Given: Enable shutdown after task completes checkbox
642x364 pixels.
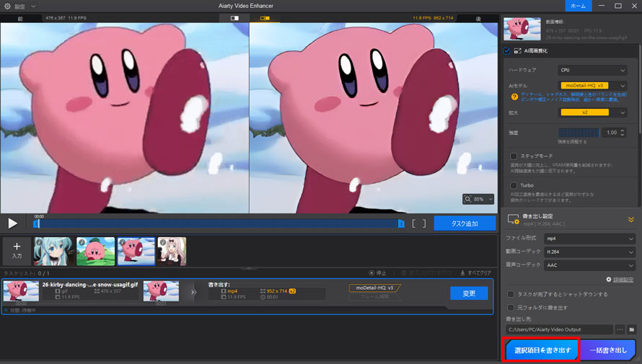Looking at the screenshot, I should (x=511, y=294).
